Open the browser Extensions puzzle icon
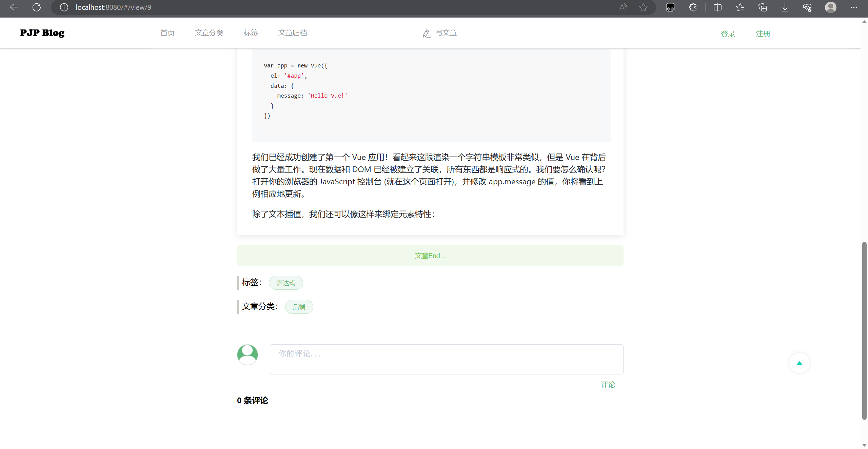 click(692, 7)
